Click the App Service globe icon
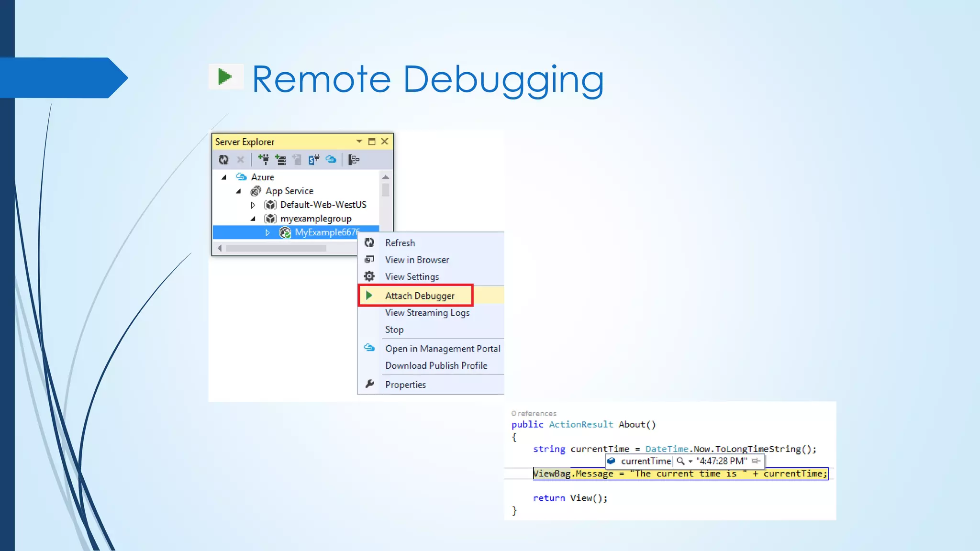Screen dimensions: 980x551 256,191
